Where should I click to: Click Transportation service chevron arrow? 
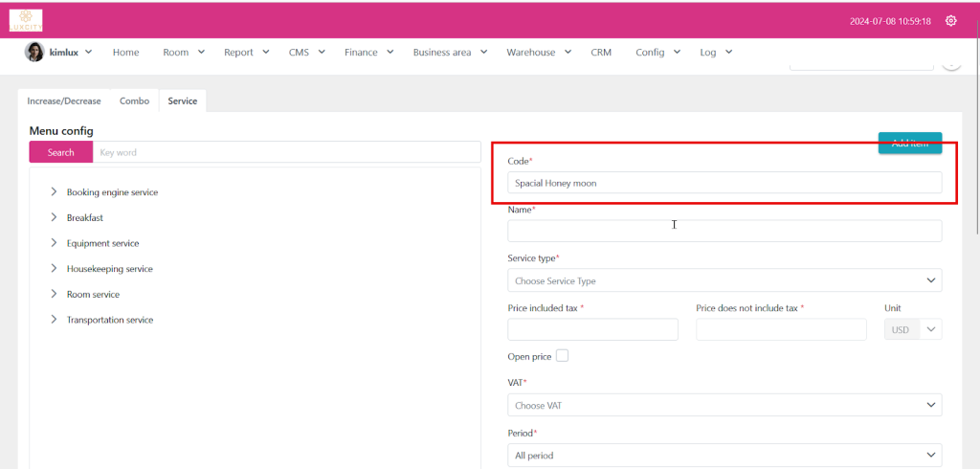point(54,320)
